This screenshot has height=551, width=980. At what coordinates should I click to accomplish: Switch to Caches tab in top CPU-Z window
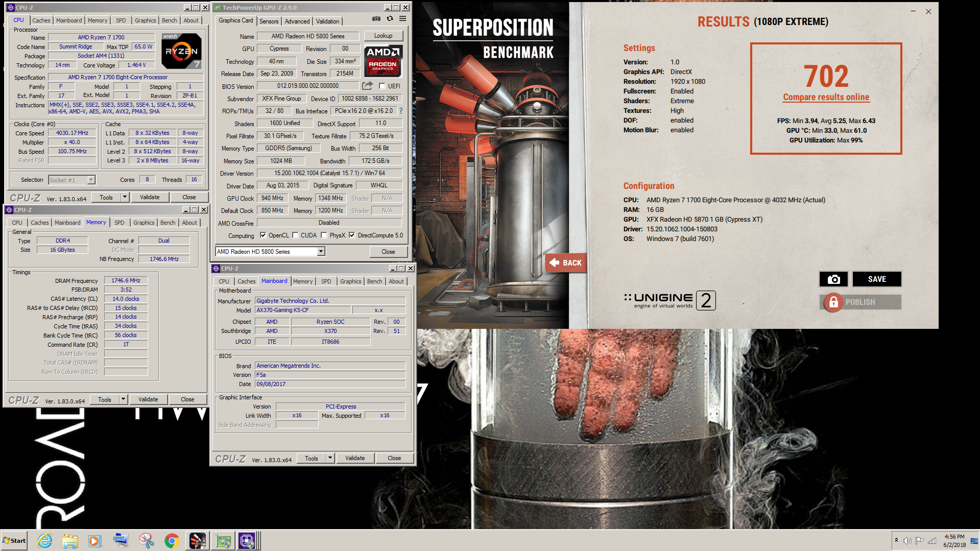tap(41, 20)
